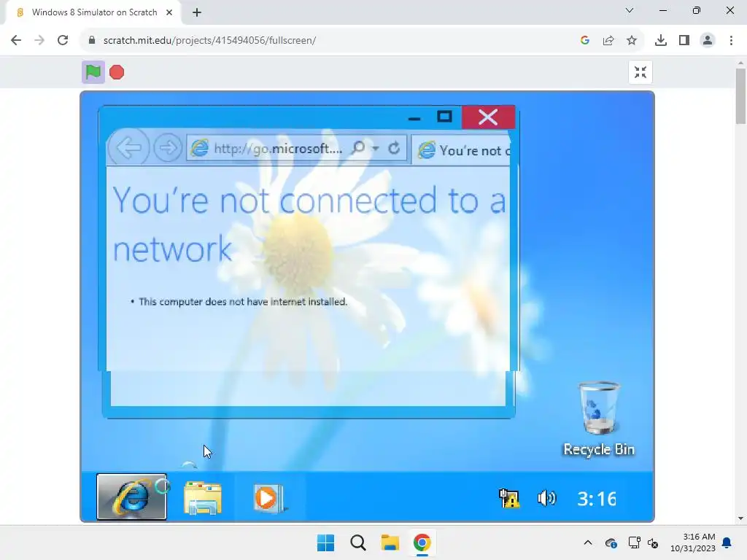Image resolution: width=747 pixels, height=560 pixels.
Task: Select Windows 8 Simulator on Scratch tab
Action: [x=94, y=12]
